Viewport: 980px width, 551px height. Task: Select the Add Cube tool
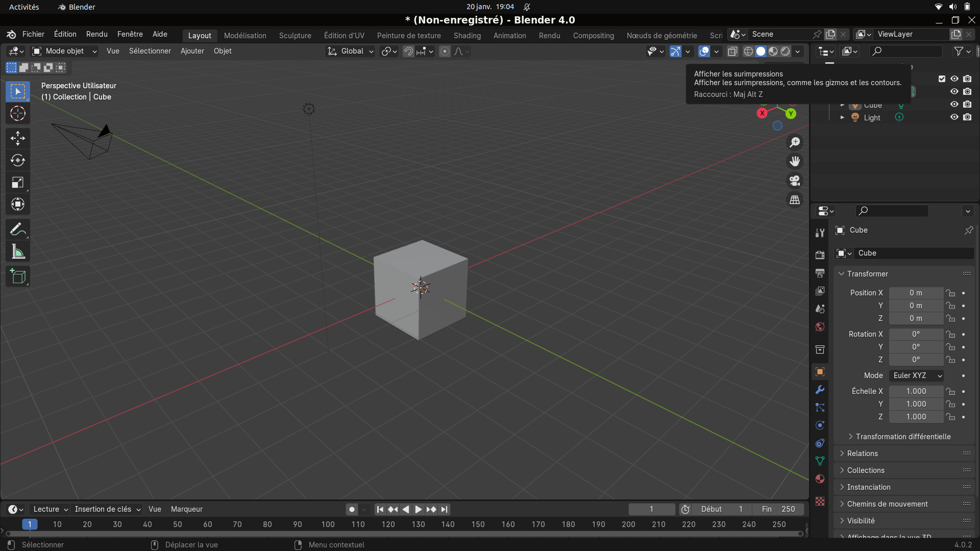(18, 277)
